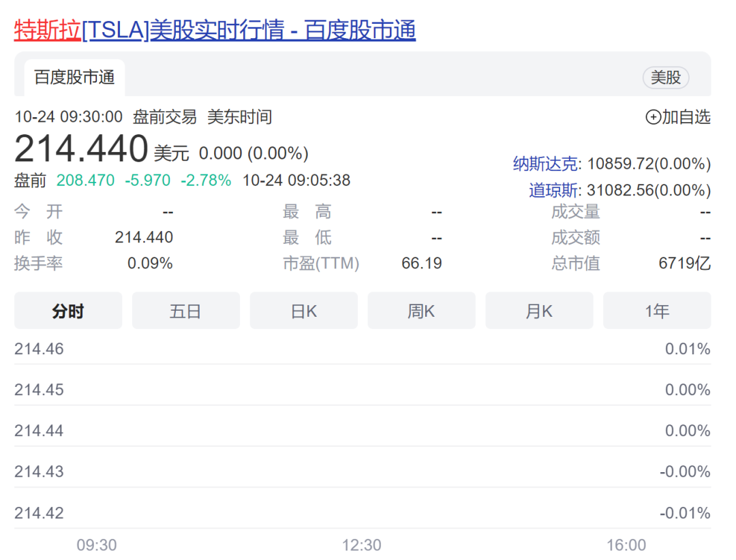The image size is (736, 560).
Task: Click the 市盈(TTM) value 66.19
Action: pyautogui.click(x=422, y=264)
